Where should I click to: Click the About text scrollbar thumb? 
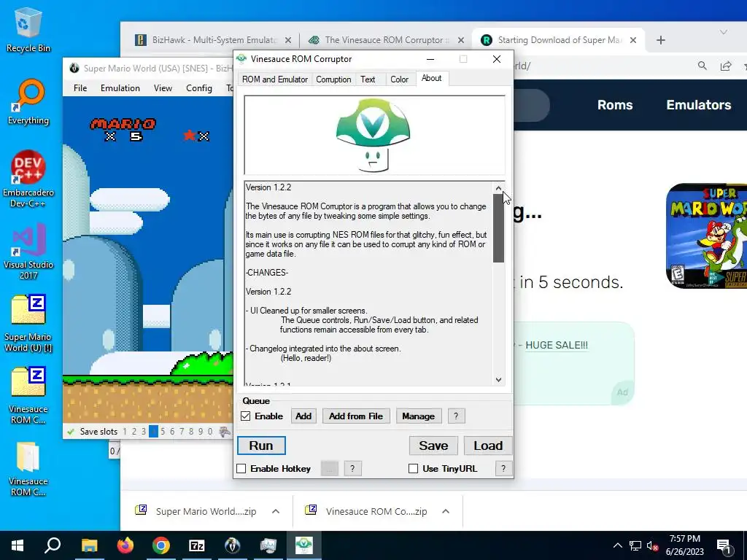[x=498, y=228]
